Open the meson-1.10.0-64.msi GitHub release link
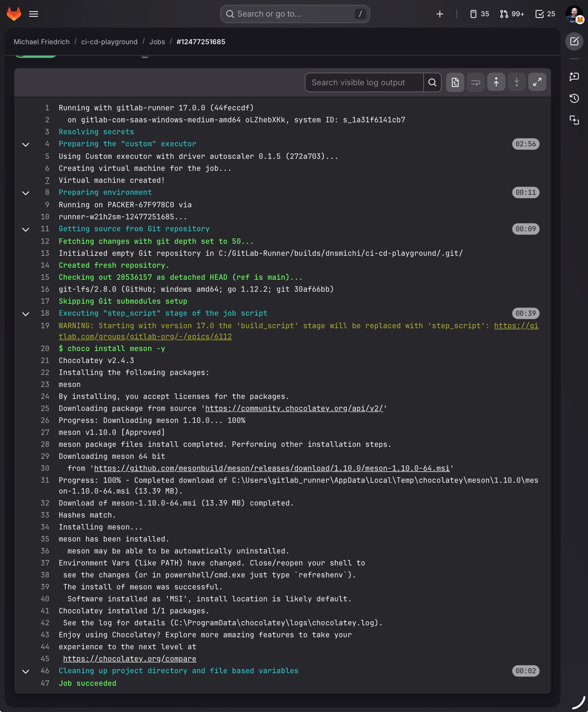The image size is (588, 712). coord(272,468)
